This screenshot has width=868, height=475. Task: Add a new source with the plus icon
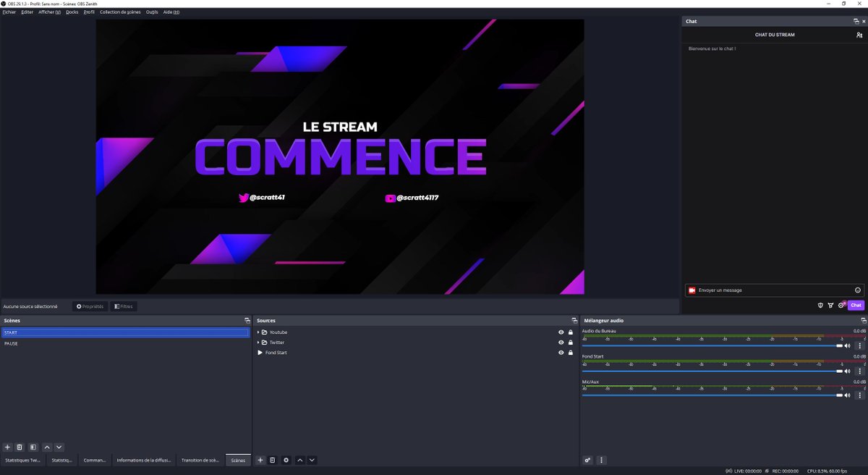[260, 460]
